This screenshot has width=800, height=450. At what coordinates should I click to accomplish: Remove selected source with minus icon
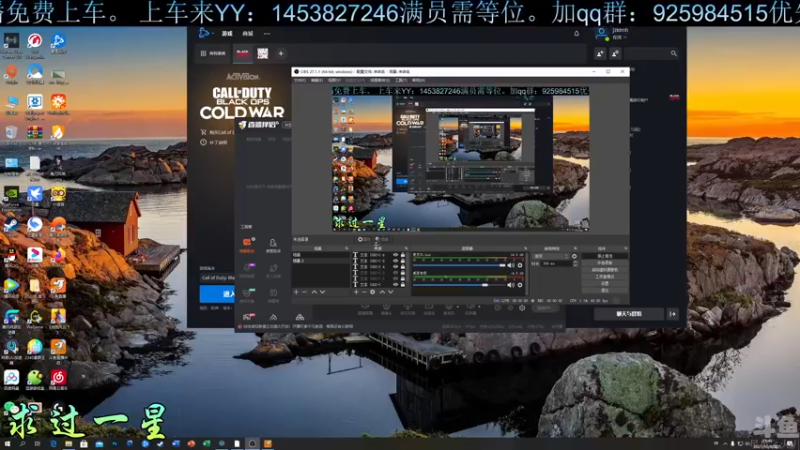click(x=364, y=292)
